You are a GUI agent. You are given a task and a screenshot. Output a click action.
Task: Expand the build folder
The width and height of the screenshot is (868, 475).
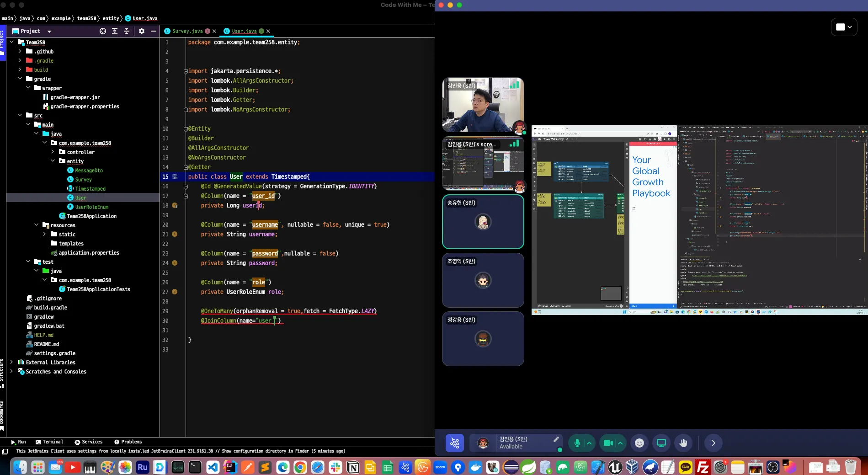(x=20, y=70)
